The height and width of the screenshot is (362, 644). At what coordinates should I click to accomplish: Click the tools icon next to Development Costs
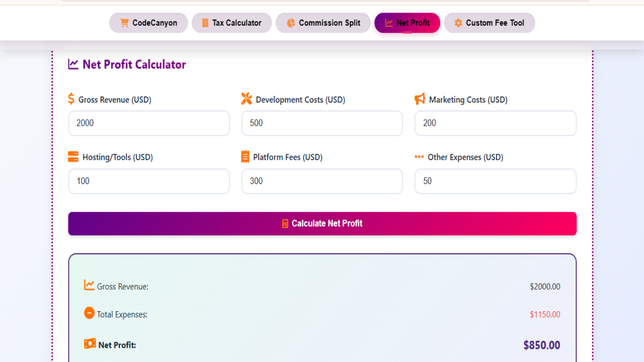point(247,99)
